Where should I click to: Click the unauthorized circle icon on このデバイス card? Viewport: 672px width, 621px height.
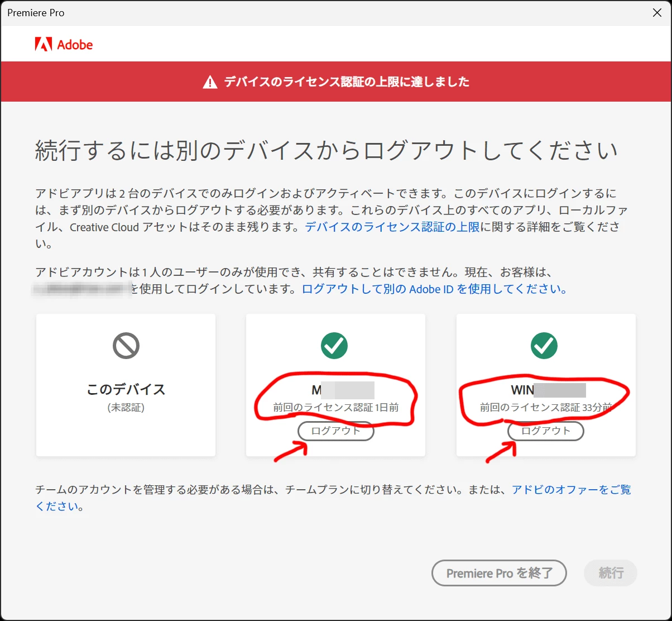[x=126, y=346]
